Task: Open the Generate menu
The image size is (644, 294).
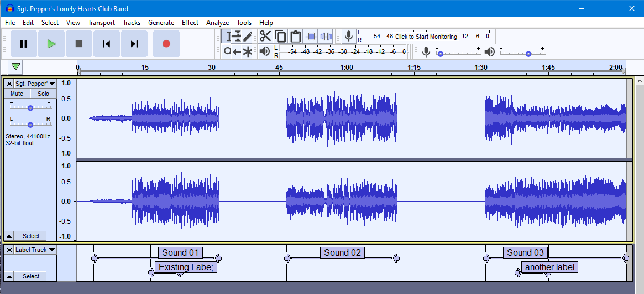Action: (x=161, y=23)
